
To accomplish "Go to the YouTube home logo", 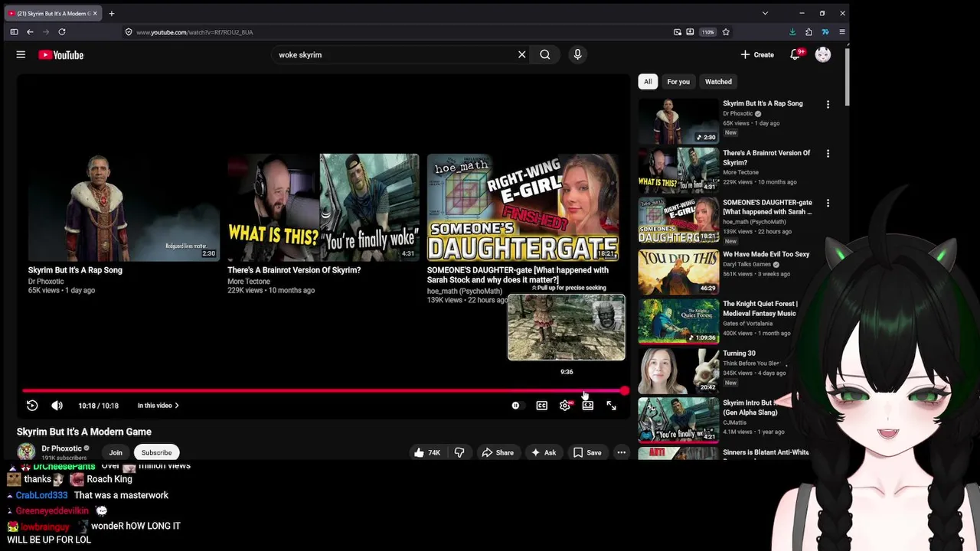I will coord(60,54).
